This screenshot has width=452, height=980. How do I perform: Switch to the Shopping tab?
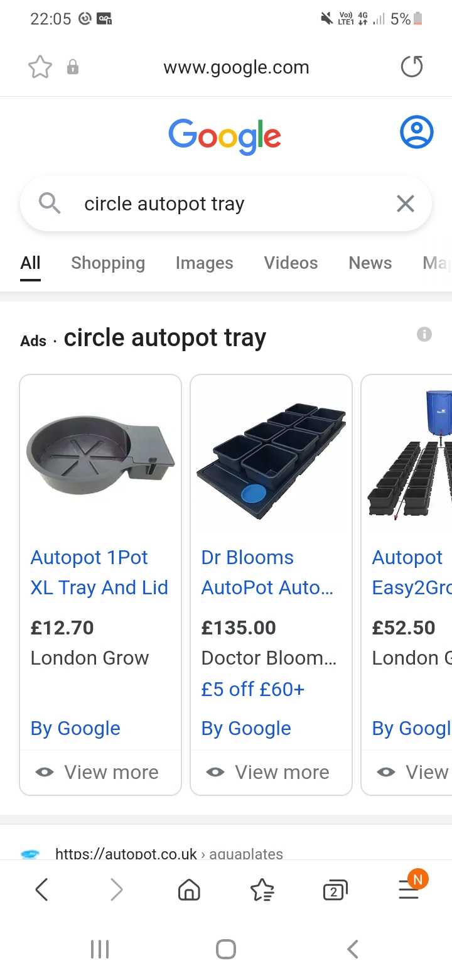pyautogui.click(x=108, y=263)
